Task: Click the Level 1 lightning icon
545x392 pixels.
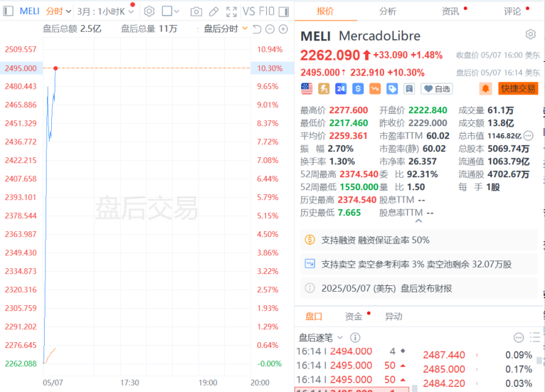Action: tap(324, 89)
